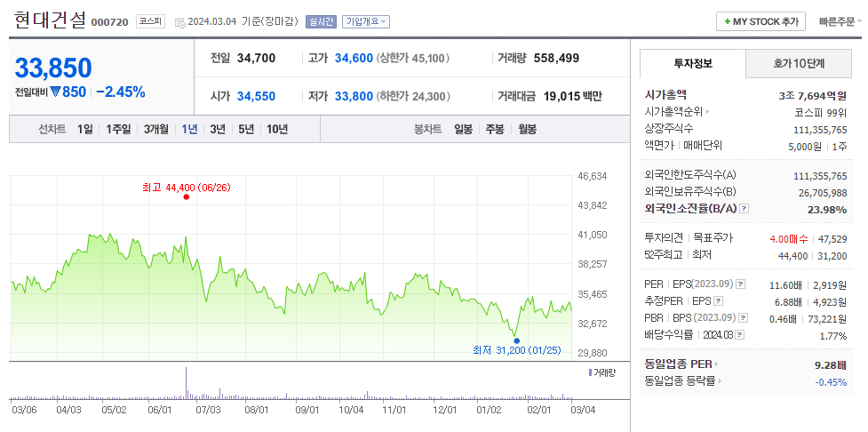Click the 동일업종 PER link
The width and height of the screenshot is (868, 432).
(x=678, y=364)
